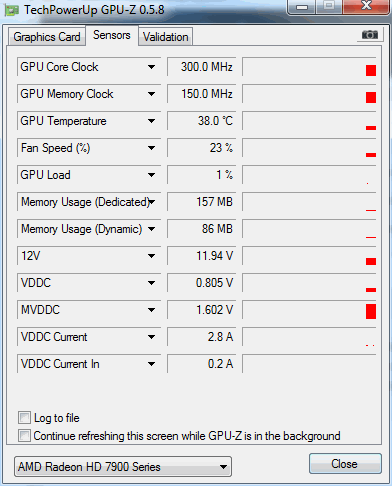Open AMD Radeon HD 7900 Series selector

123,467
